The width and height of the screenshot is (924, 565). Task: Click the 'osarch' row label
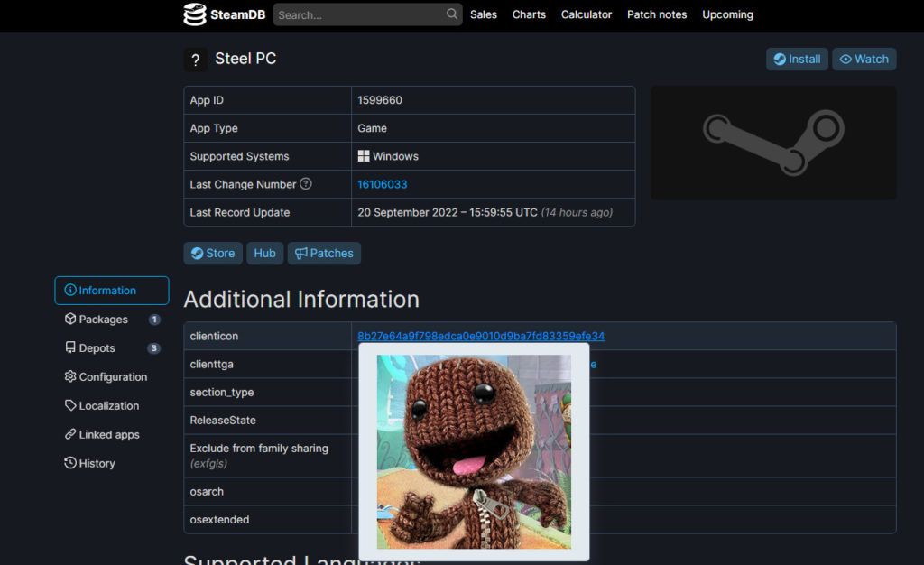207,491
